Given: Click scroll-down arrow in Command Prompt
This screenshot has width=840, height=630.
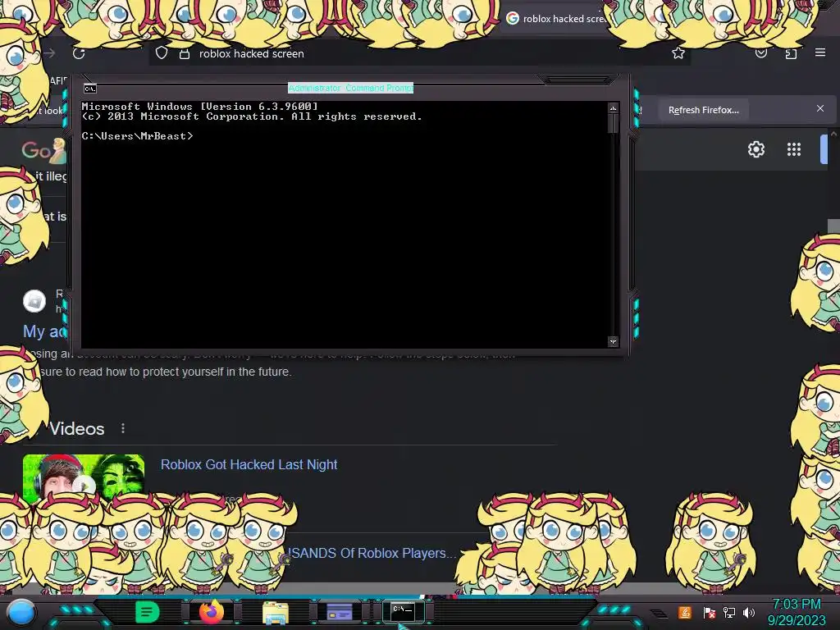Looking at the screenshot, I should coord(613,341).
